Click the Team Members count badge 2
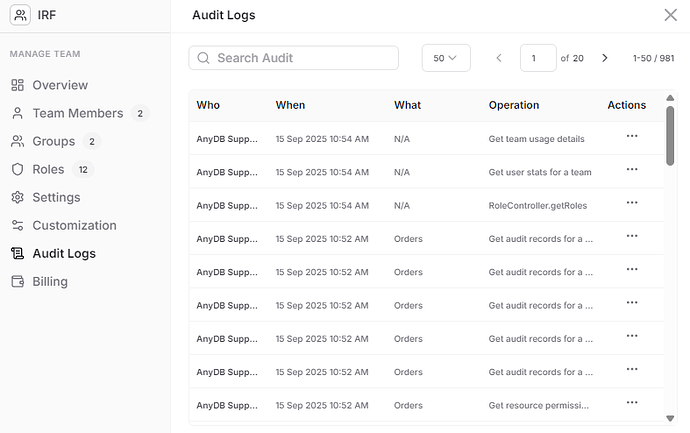The height and width of the screenshot is (433, 690). coord(140,114)
